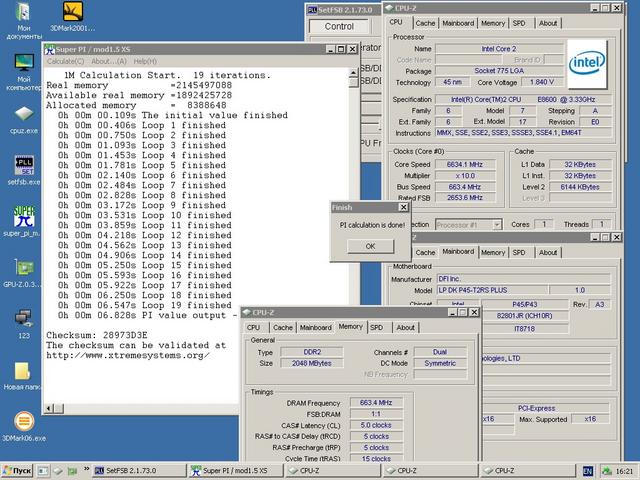Image resolution: width=640 pixels, height=480 pixels.
Task: Click the Level 2 6144 KBytes field
Action: point(580,187)
